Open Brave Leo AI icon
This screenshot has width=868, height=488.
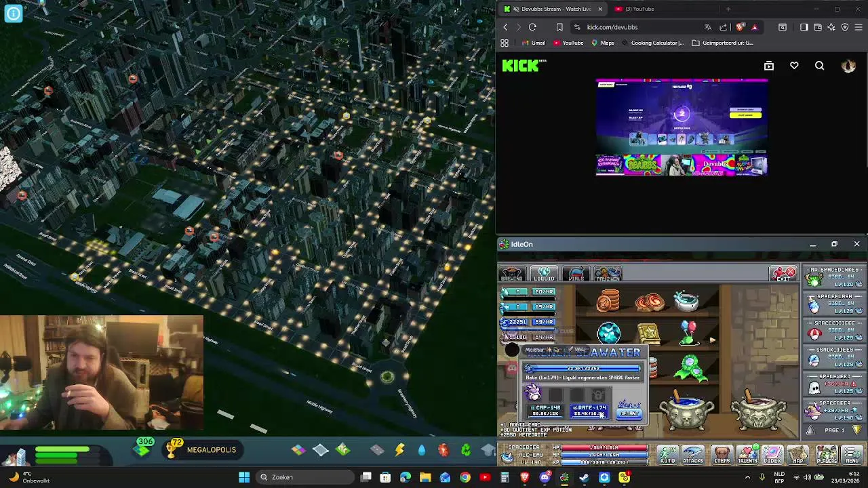coord(832,27)
